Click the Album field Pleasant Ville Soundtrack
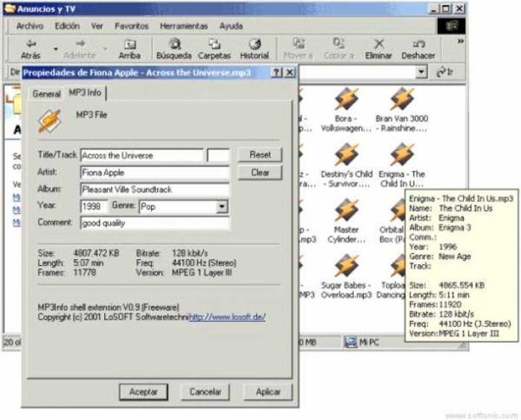Viewport: 521px width, 420px height. click(x=155, y=190)
